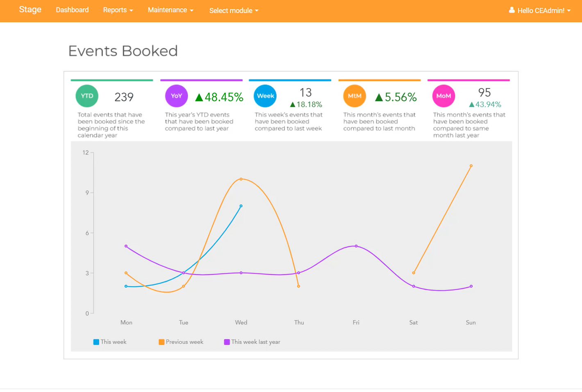Click the purple YoY circle icon
The image size is (582, 392).
pyautogui.click(x=176, y=96)
